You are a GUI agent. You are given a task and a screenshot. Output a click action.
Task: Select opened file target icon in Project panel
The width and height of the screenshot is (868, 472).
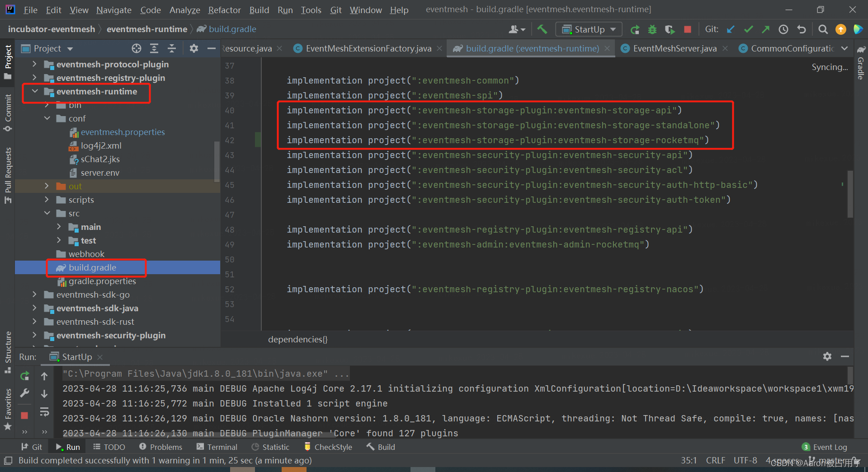tap(137, 48)
